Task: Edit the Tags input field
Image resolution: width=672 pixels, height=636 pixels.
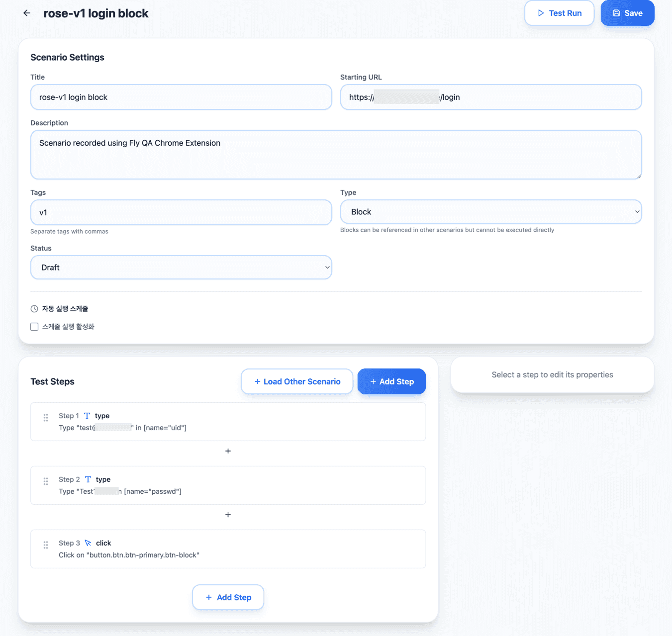Action: tap(181, 212)
